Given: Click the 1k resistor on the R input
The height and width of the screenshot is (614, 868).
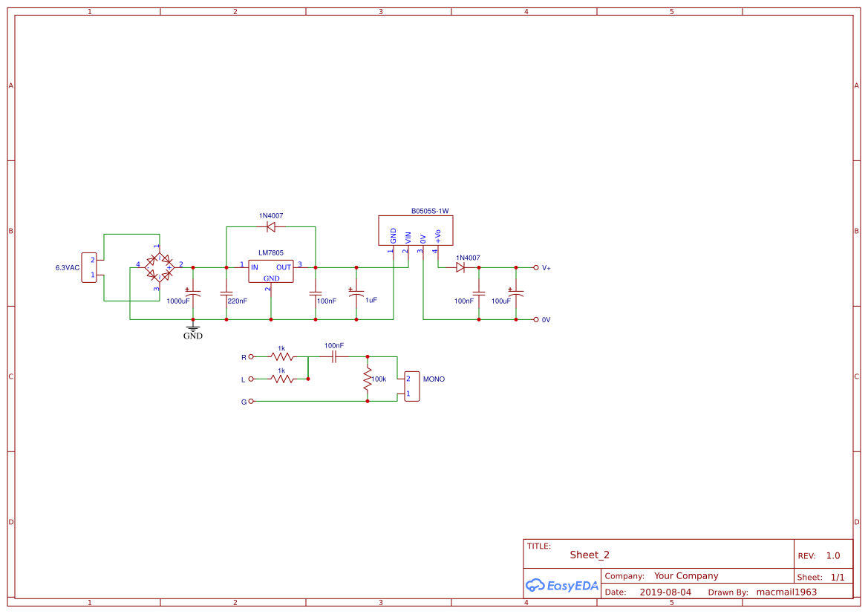Looking at the screenshot, I should click(281, 356).
